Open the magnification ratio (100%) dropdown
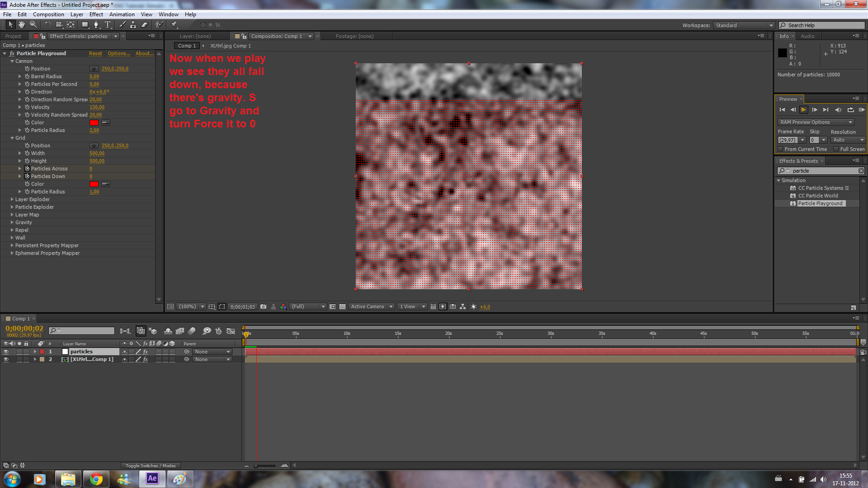This screenshot has height=488, width=868. click(x=191, y=306)
